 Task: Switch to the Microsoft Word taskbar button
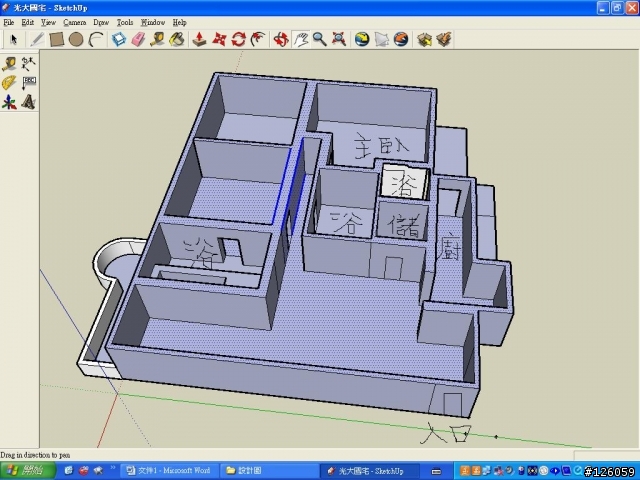[x=169, y=471]
